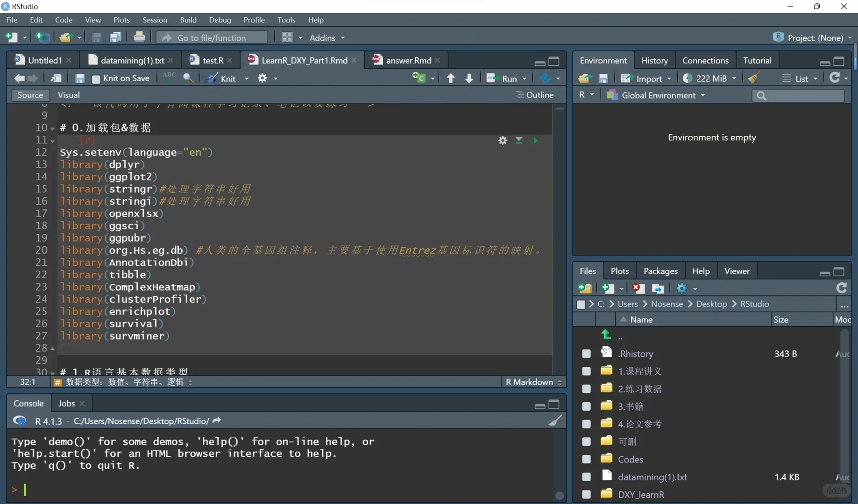Click the delete file icon in Files pane
Image resolution: width=858 pixels, height=504 pixels.
638,288
